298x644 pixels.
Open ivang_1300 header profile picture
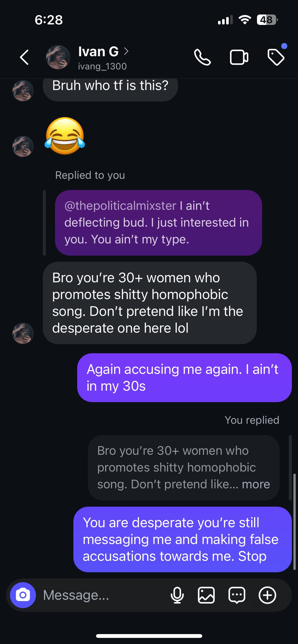pyautogui.click(x=58, y=57)
